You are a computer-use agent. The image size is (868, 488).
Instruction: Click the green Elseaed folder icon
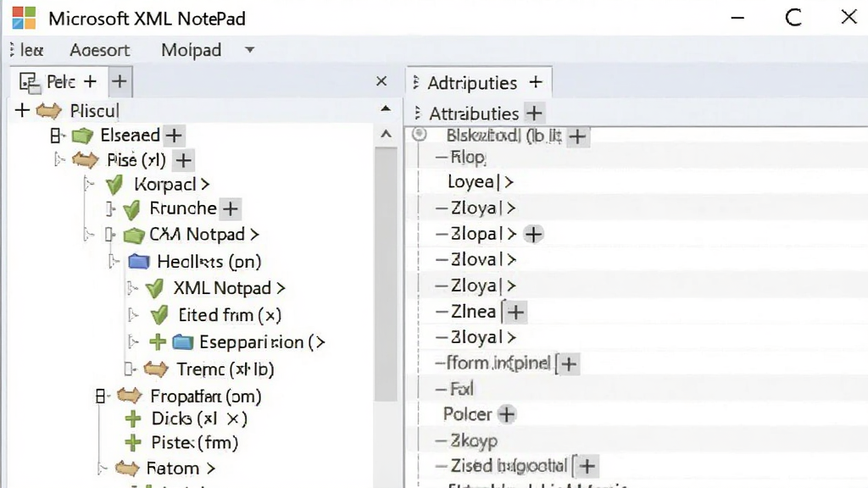click(82, 135)
